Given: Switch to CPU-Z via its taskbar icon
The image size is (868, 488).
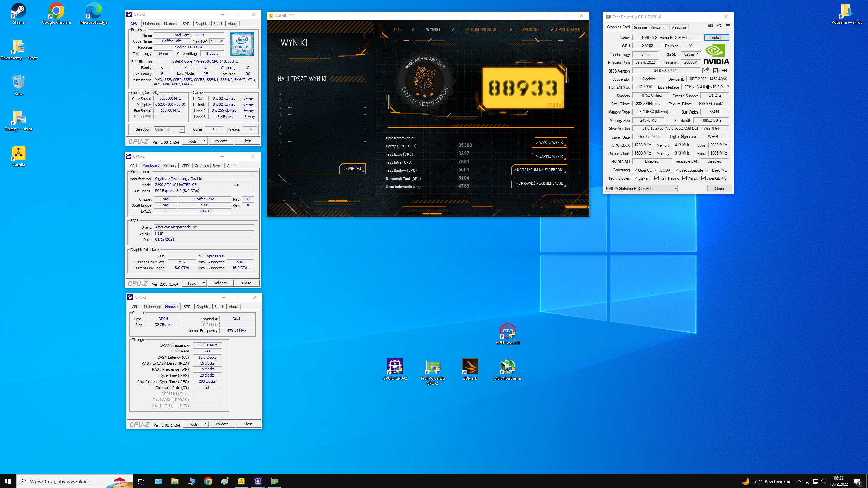Looking at the screenshot, I should point(258,481).
